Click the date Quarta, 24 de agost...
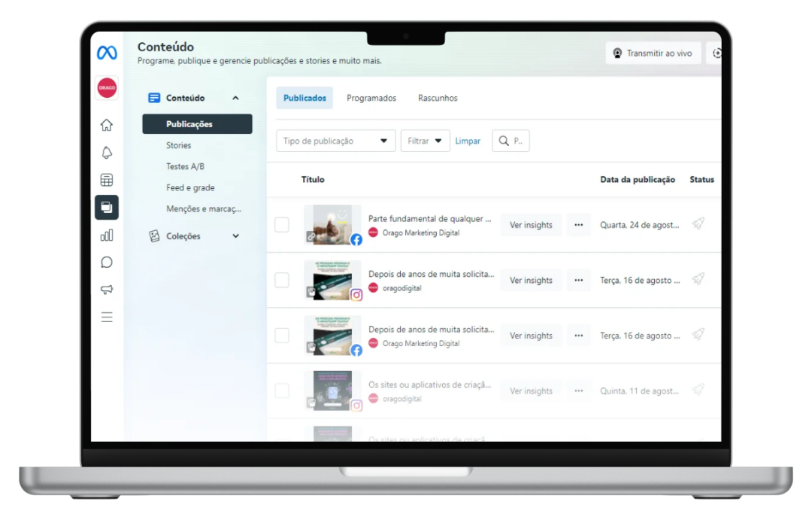 pos(640,225)
